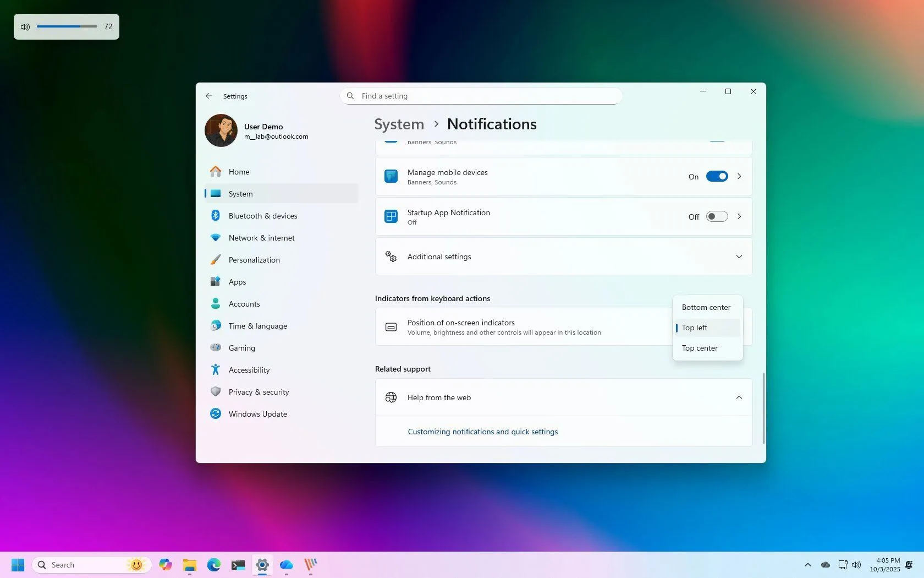Select Top center indicator position
924x578 pixels.
[700, 348]
